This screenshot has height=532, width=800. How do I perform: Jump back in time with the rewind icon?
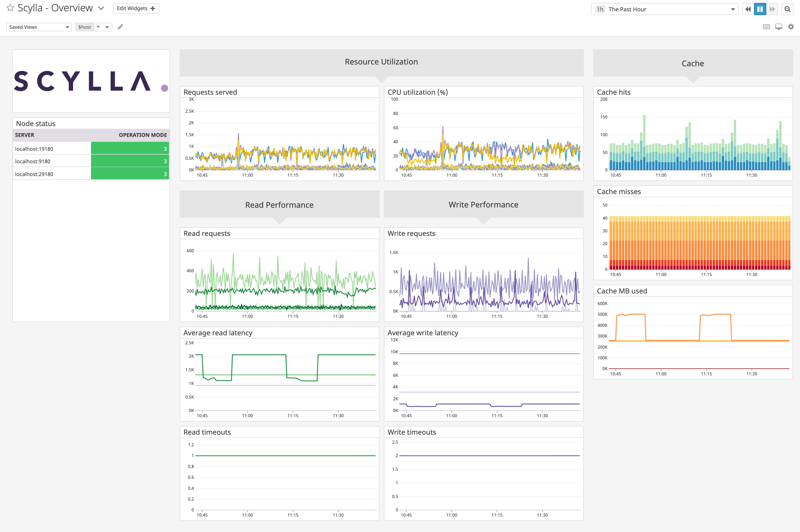[748, 9]
